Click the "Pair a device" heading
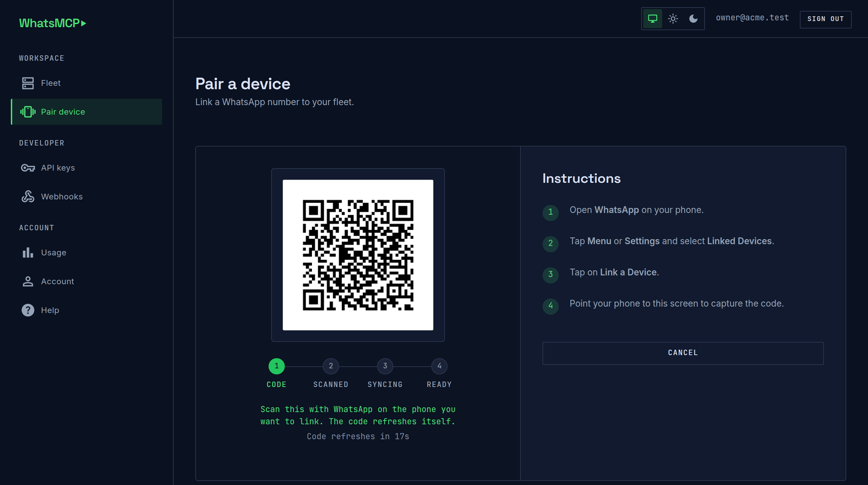The height and width of the screenshot is (485, 868). coord(242,84)
